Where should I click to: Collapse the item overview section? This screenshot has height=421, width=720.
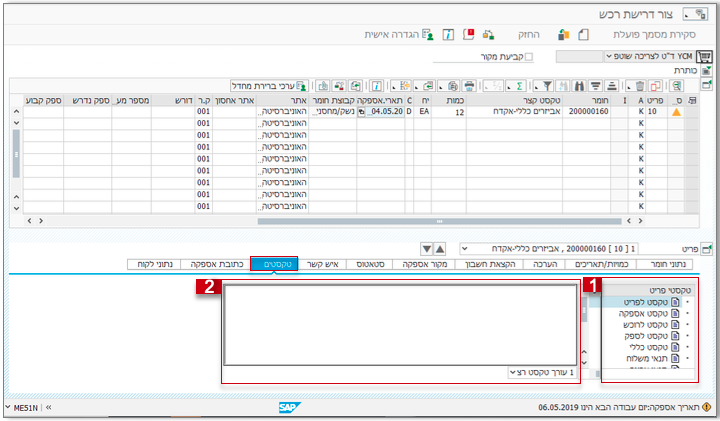pyautogui.click(x=706, y=84)
